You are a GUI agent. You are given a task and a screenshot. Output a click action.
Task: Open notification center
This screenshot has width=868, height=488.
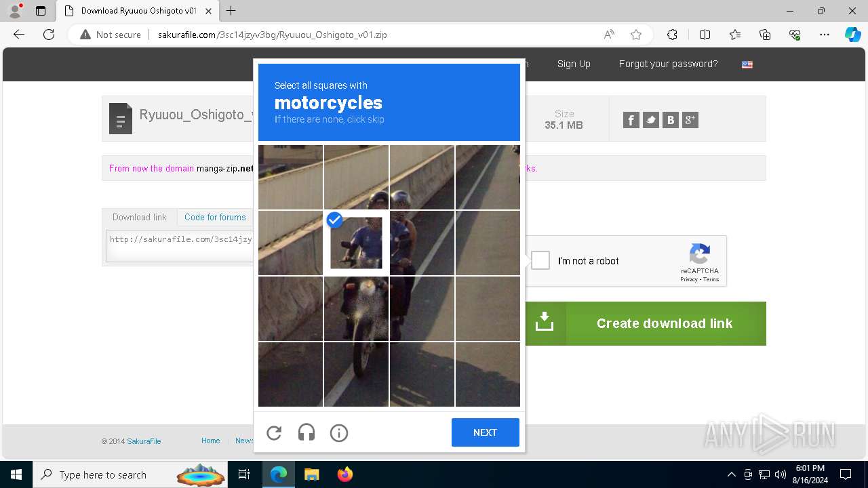point(846,474)
